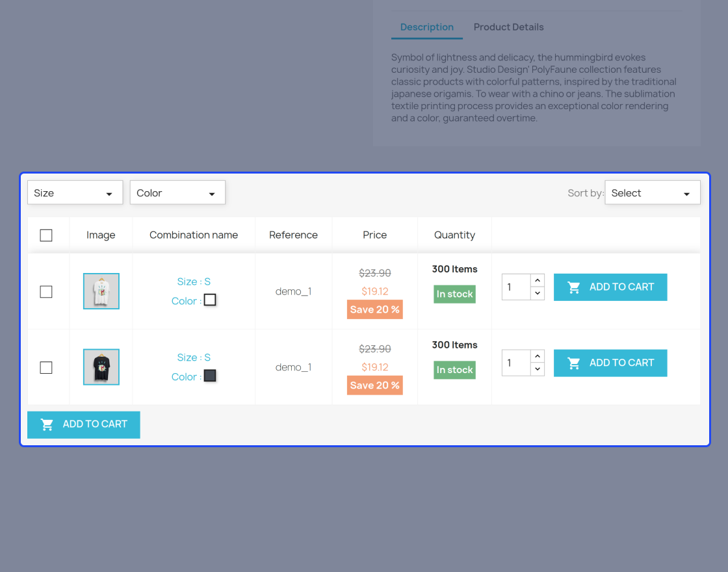Increase quantity for black shirt row

click(x=537, y=356)
